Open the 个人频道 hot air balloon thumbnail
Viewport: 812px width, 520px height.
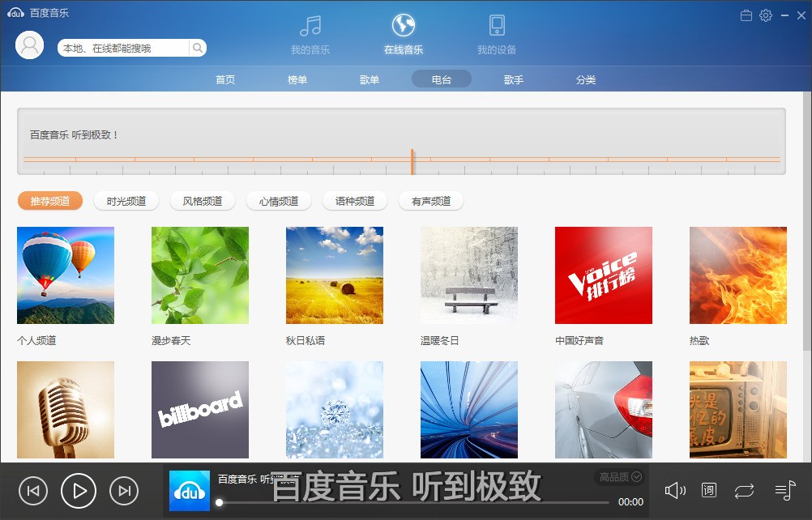(66, 275)
